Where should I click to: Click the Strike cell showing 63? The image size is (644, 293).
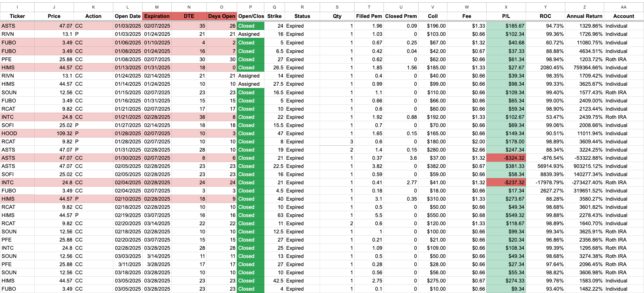[x=274, y=215]
